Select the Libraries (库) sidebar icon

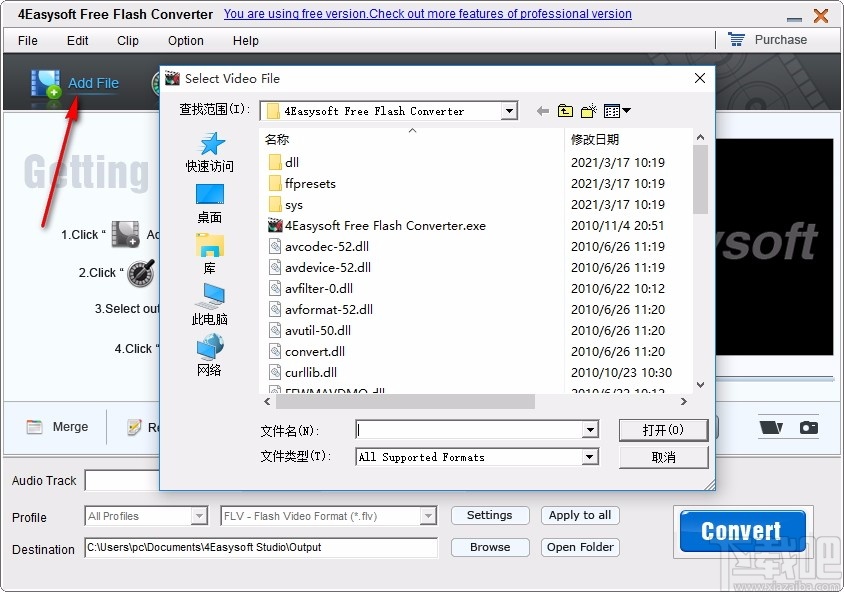tap(209, 248)
